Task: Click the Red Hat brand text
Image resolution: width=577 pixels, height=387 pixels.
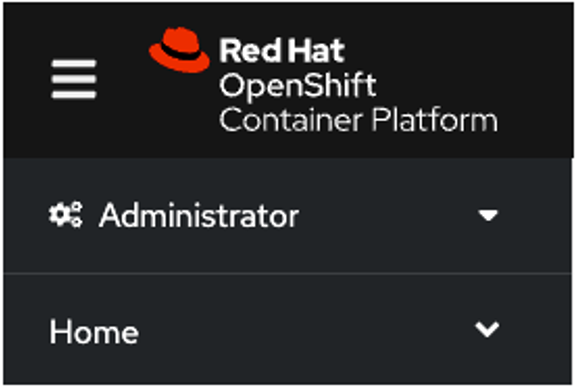Action: [282, 50]
